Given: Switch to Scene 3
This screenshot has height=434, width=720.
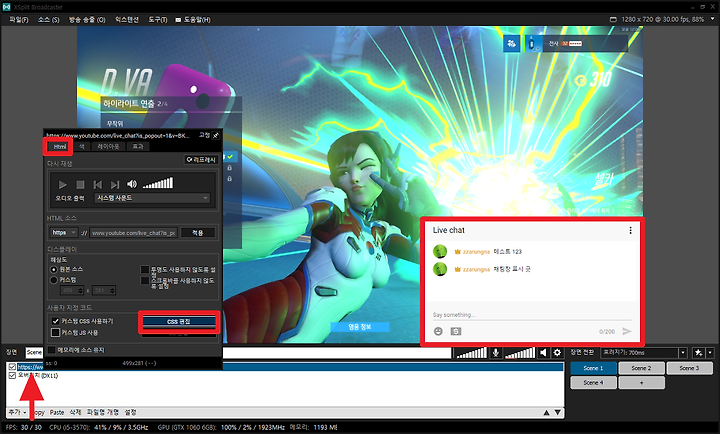Looking at the screenshot, I should click(690, 368).
